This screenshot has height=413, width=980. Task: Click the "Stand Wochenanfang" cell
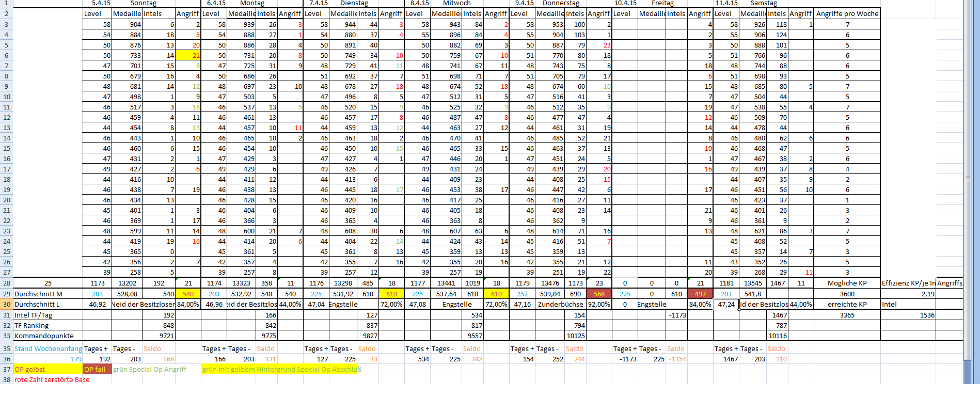point(48,348)
